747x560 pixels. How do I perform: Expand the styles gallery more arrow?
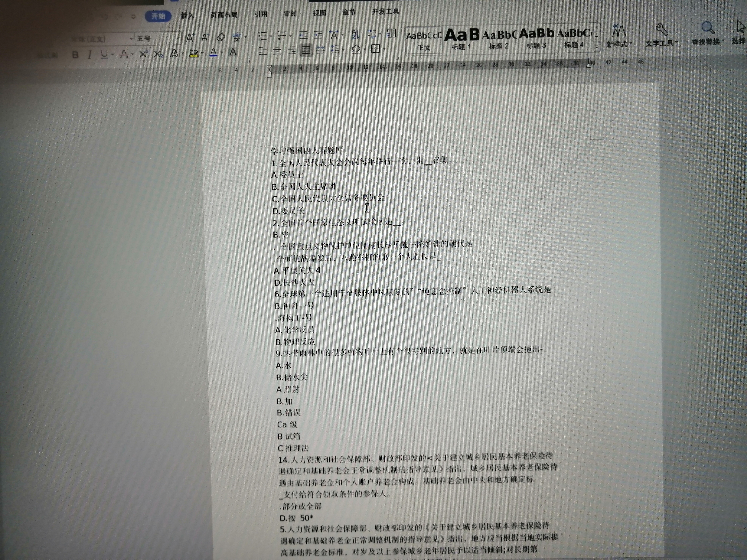(x=597, y=47)
